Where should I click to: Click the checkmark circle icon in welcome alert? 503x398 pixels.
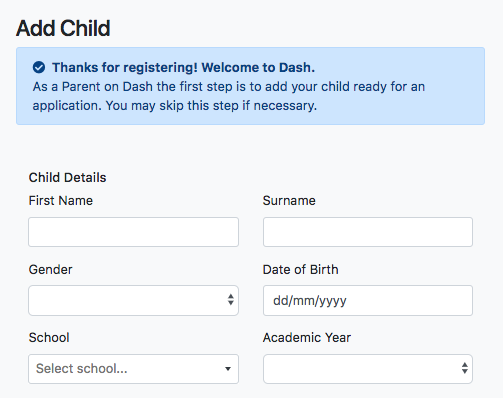pyautogui.click(x=39, y=67)
